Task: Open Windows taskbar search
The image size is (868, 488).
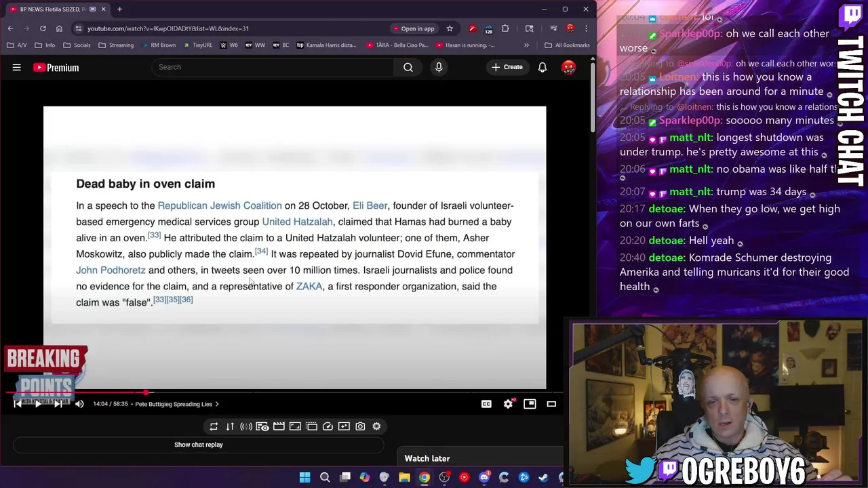Action: (325, 477)
